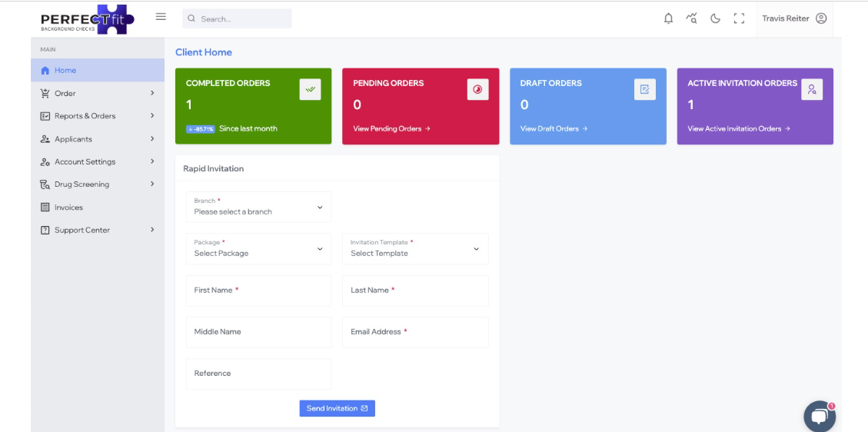Click the Home house icon
868x432 pixels.
coord(45,71)
